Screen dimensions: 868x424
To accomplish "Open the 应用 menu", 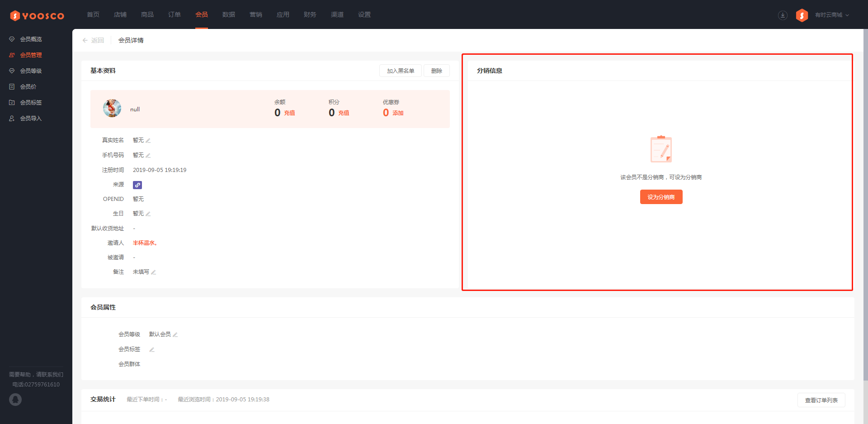I will tap(283, 14).
